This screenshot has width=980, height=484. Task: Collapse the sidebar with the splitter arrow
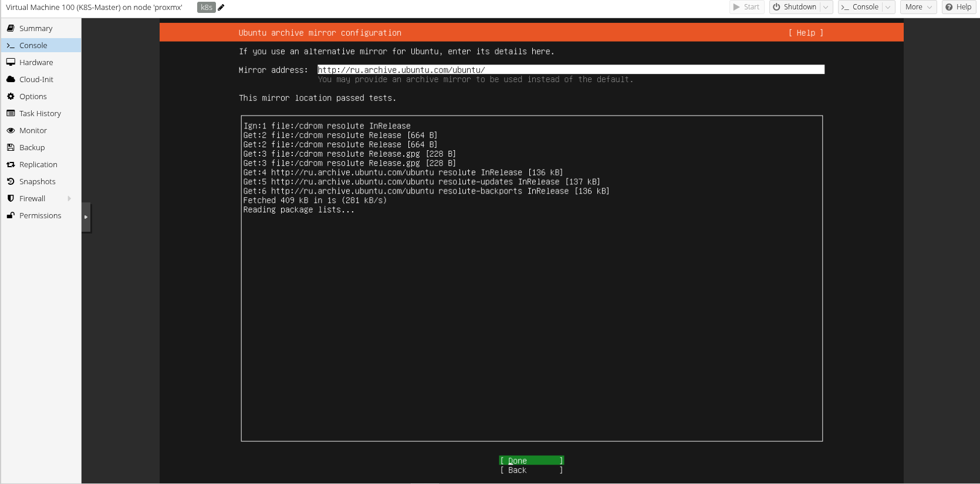point(86,217)
